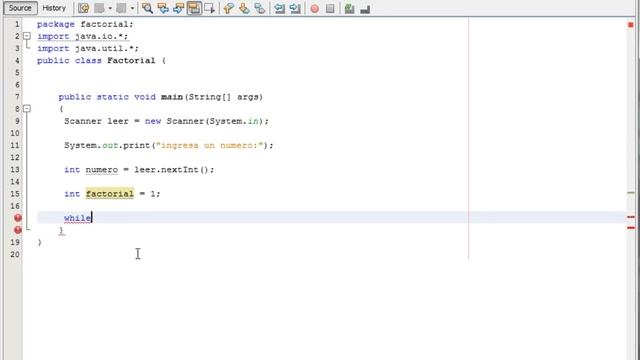Toggle bookmark on current line
This screenshot has width=640, height=360.
coord(260,8)
